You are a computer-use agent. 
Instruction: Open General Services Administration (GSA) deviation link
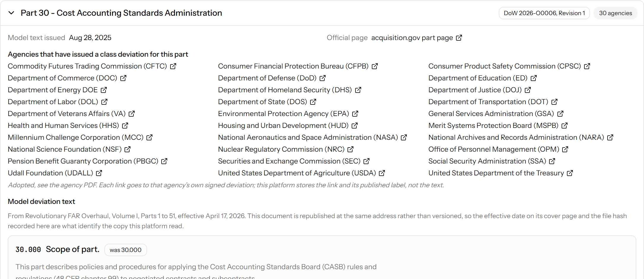pos(491,114)
